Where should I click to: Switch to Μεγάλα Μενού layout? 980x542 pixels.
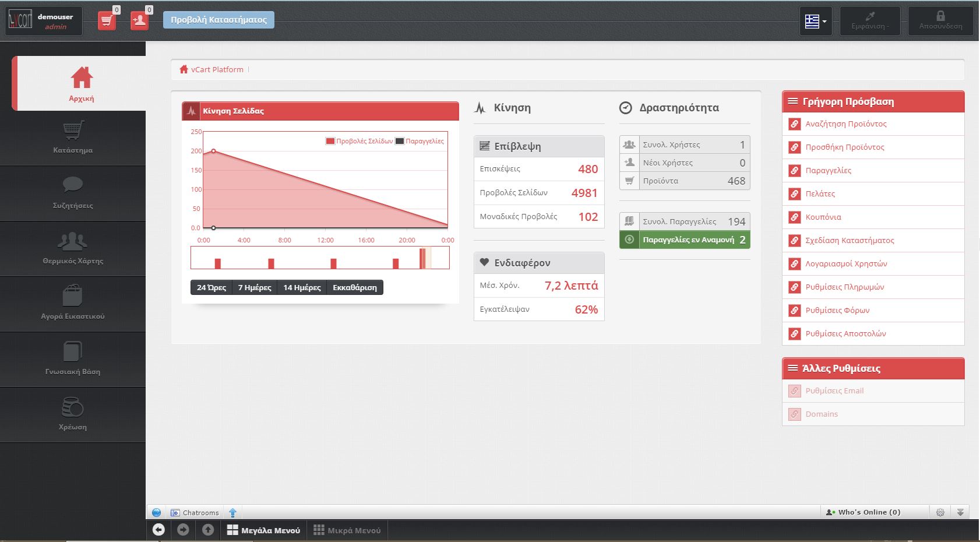coord(263,530)
